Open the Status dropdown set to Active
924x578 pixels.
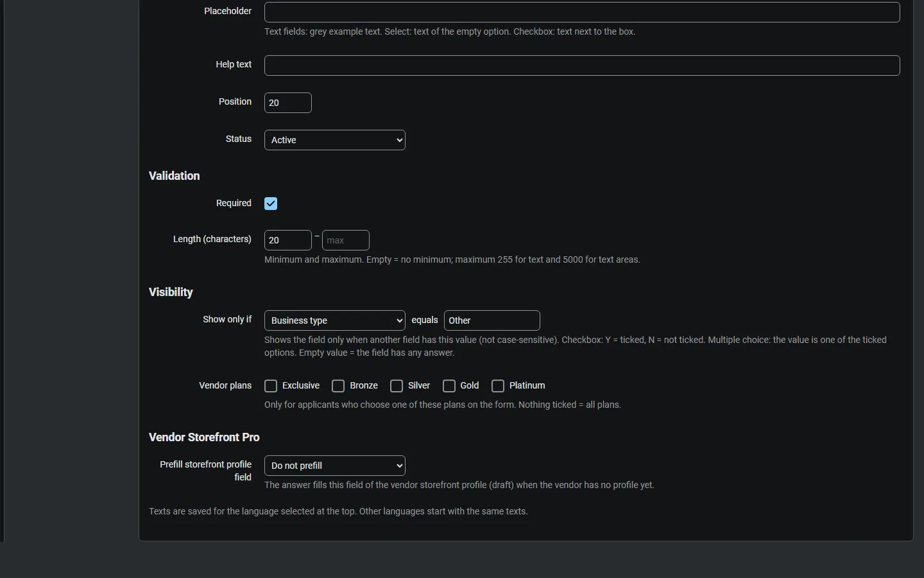coord(335,140)
